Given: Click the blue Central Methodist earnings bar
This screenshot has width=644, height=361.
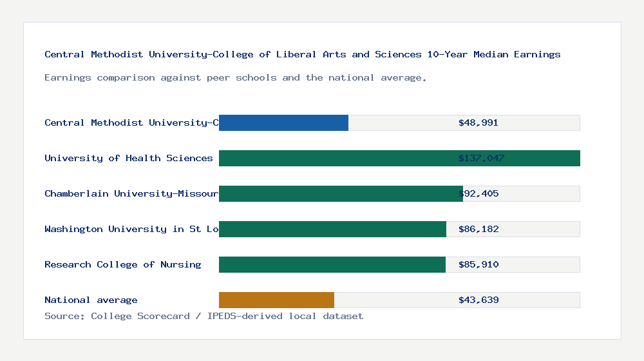Looking at the screenshot, I should 283,123.
